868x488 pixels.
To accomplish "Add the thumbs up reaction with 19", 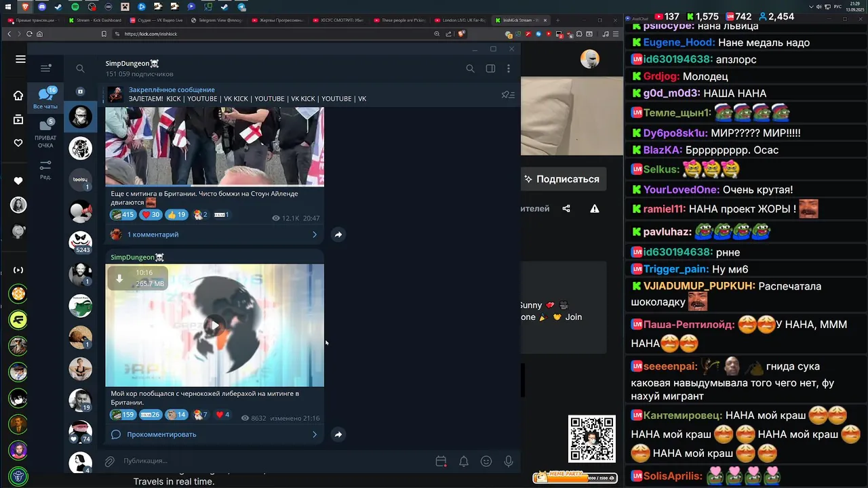I will tap(176, 215).
